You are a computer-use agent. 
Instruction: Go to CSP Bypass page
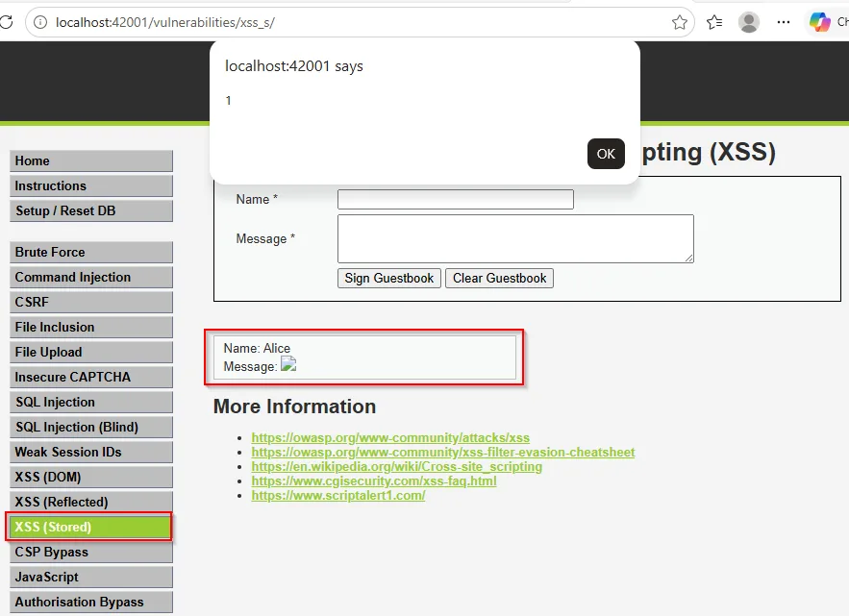pos(91,553)
